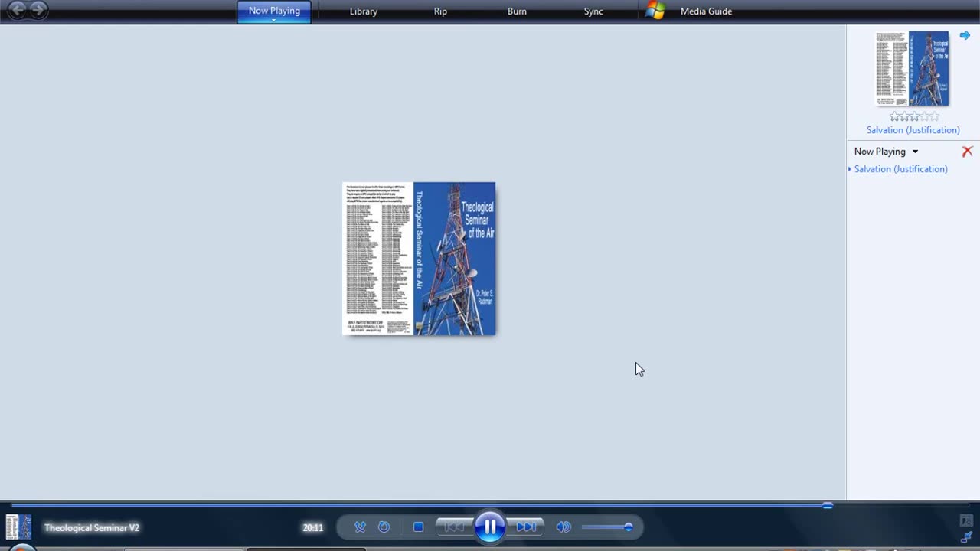980x551 pixels.
Task: Rate the track using the stars
Action: tap(913, 116)
